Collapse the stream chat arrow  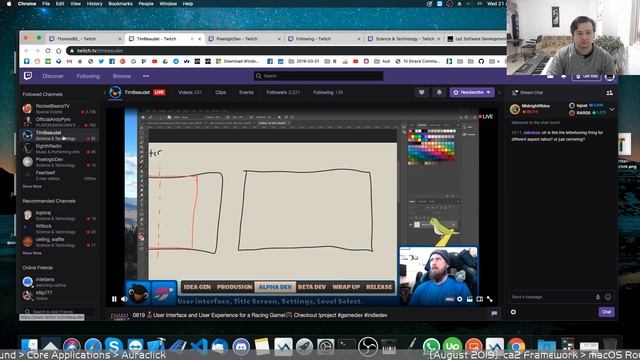pos(499,93)
